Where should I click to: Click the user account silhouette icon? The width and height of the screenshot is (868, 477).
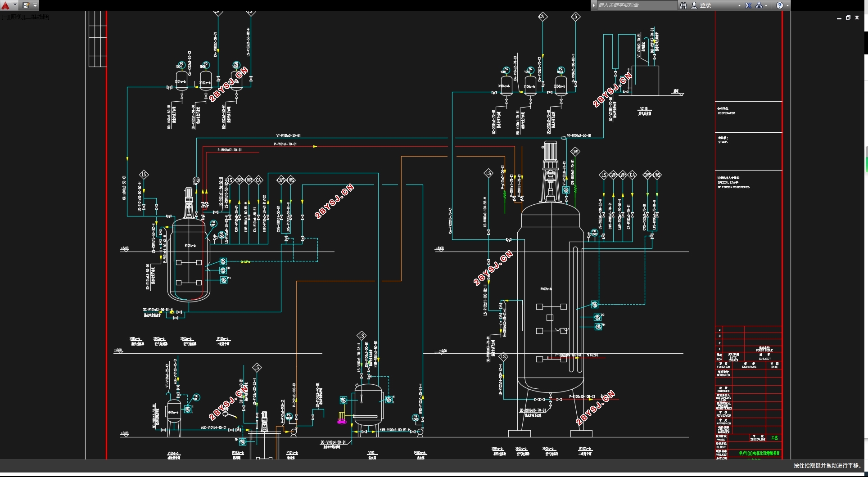click(694, 5)
